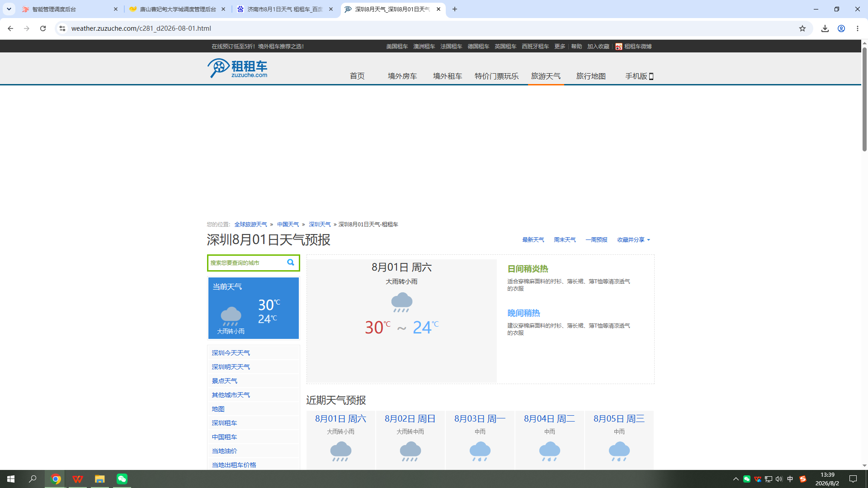
Task: Open the notification center icon
Action: point(853,479)
